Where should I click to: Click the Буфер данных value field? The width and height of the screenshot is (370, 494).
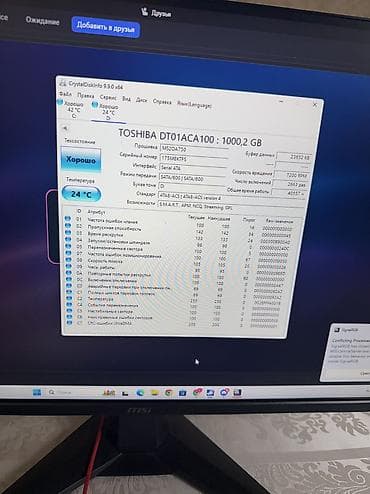295,157
